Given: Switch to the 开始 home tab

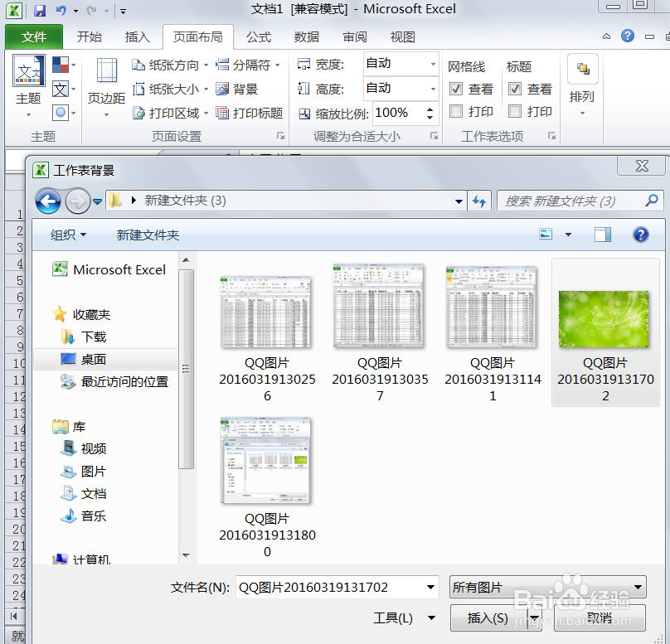Looking at the screenshot, I should pos(90,36).
